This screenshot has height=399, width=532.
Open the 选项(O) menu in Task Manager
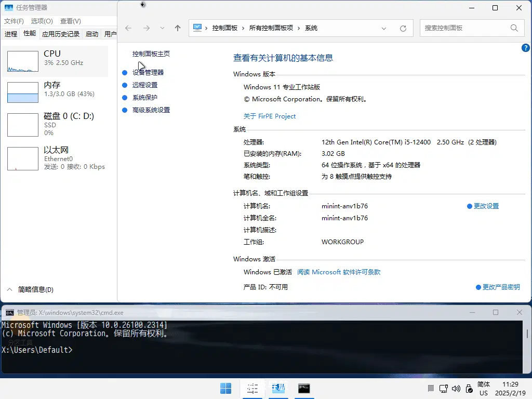coord(42,21)
